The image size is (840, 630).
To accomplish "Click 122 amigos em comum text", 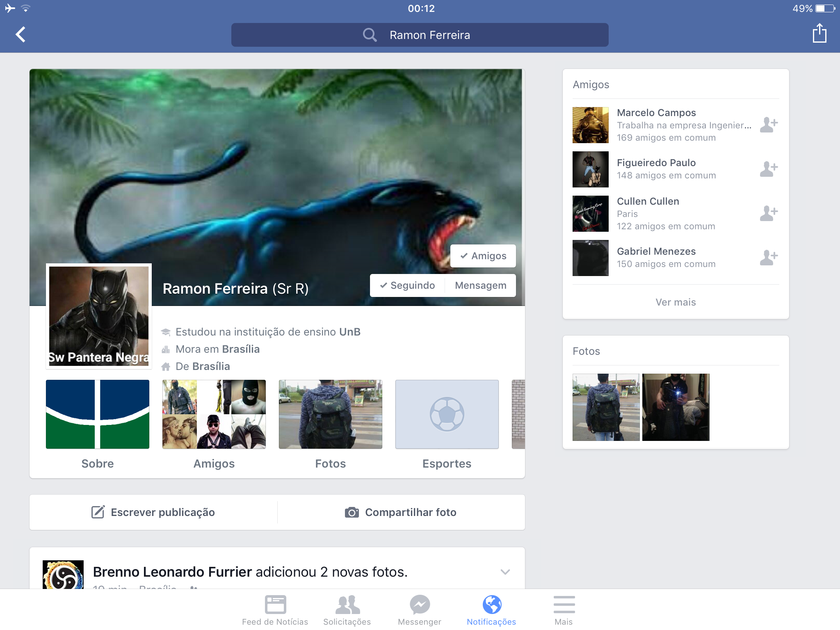I will 666,226.
